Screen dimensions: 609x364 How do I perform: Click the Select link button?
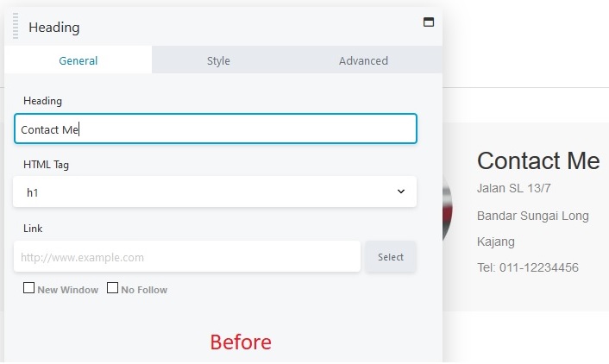pos(391,257)
